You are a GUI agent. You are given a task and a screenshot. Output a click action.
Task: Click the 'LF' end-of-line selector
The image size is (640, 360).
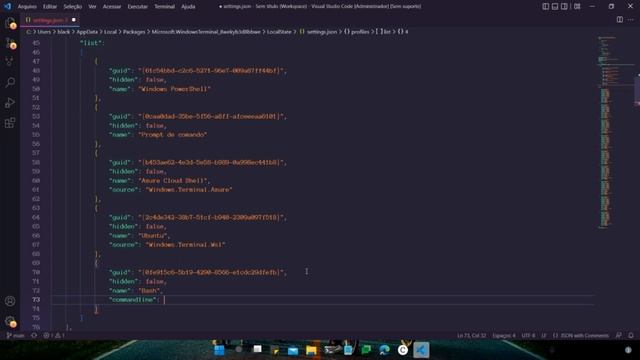pos(544,336)
